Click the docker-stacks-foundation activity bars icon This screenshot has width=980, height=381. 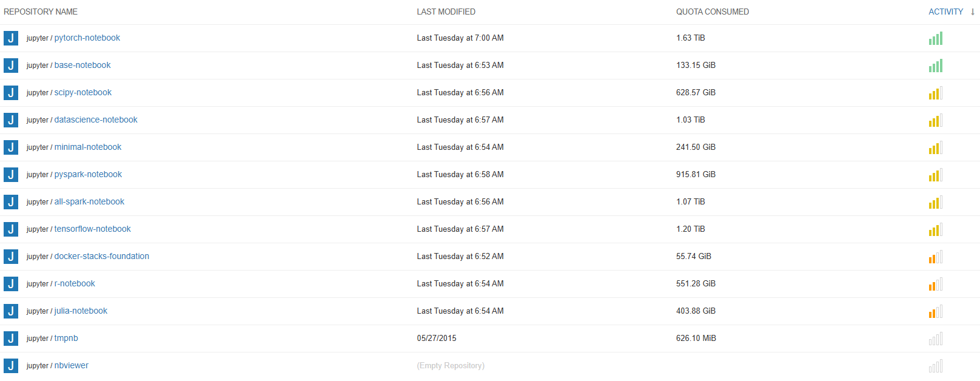[935, 257]
